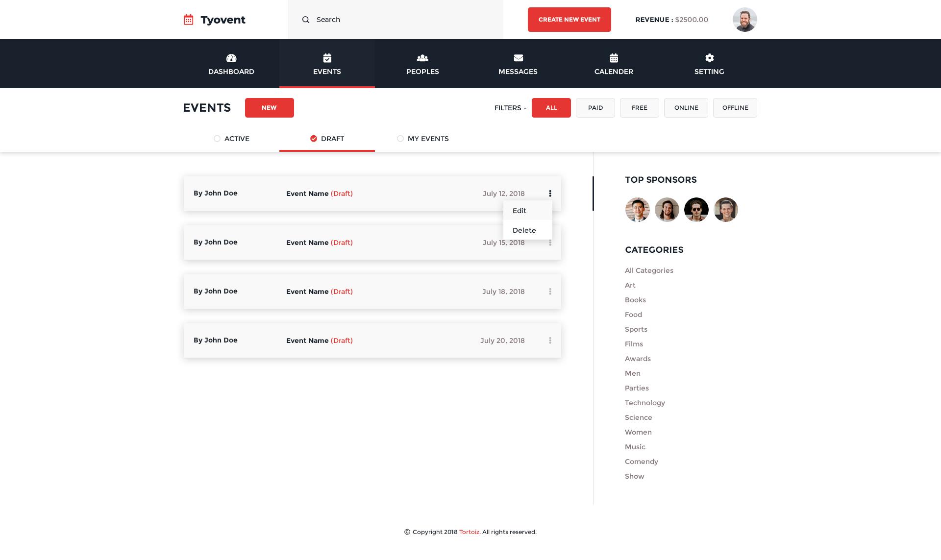941x560 pixels.
Task: Open Calender via calendar icon
Action: tap(614, 58)
